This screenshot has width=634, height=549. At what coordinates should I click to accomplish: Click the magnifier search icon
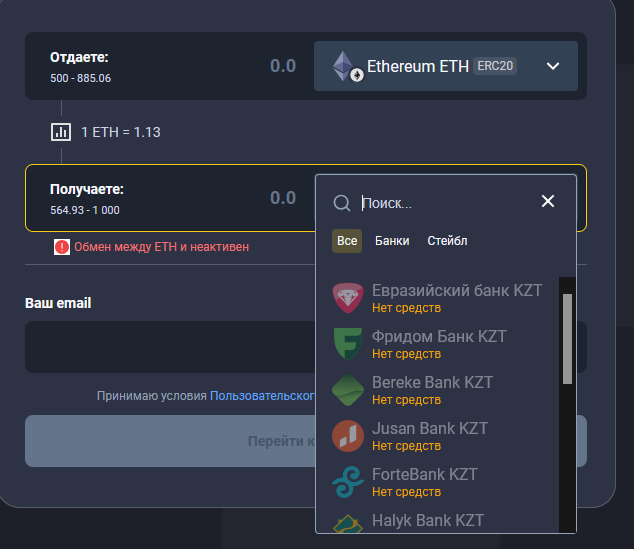click(342, 202)
